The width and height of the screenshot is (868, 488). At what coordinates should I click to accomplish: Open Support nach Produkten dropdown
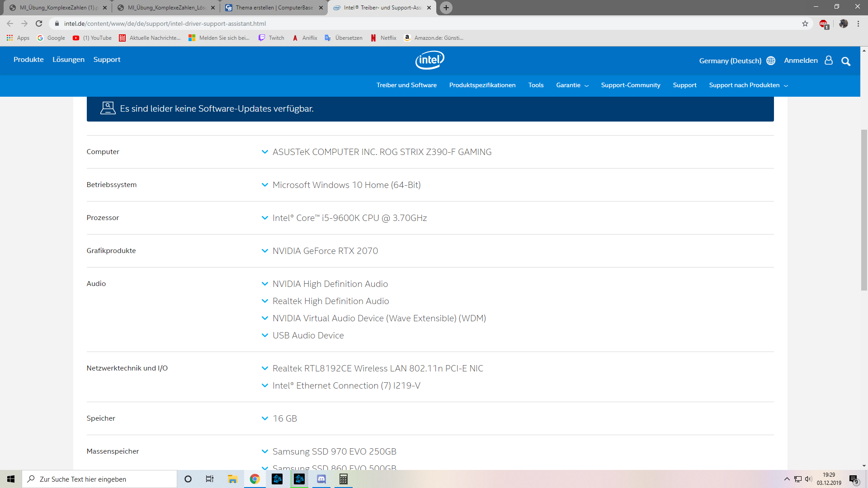pos(748,85)
